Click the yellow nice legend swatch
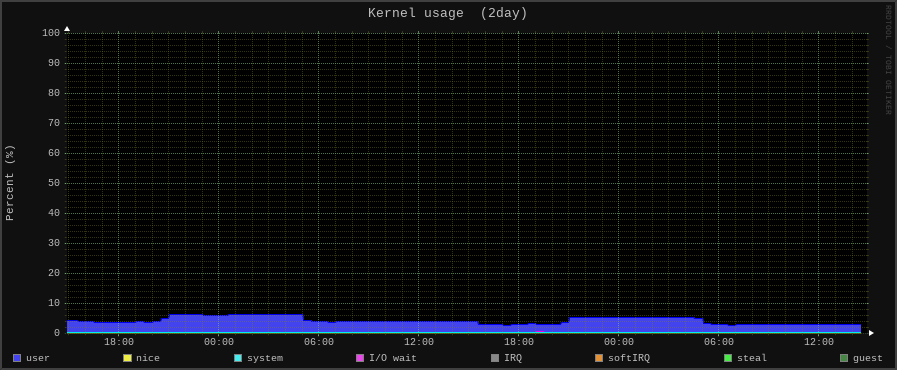Screen dimensions: 897x370 [127, 358]
